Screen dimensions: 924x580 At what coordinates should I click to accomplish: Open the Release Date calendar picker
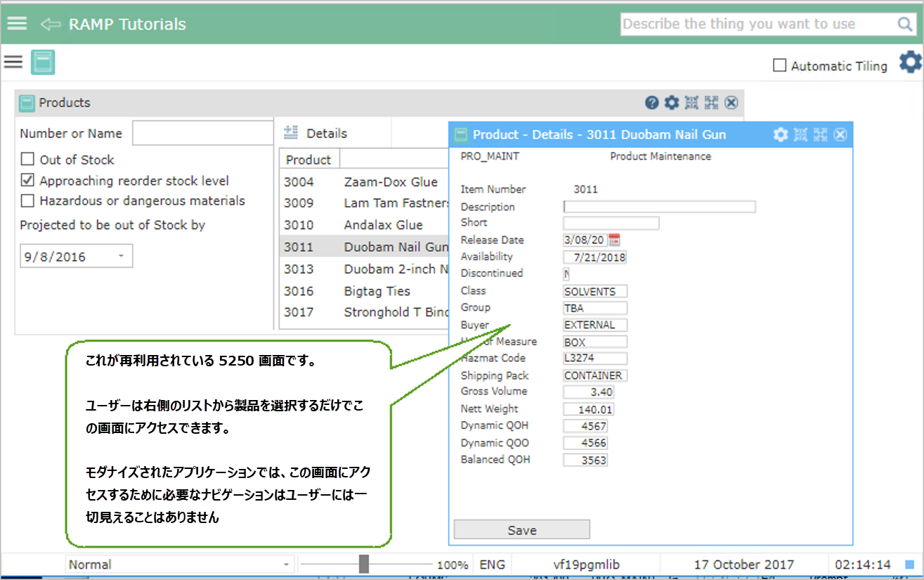[615, 240]
